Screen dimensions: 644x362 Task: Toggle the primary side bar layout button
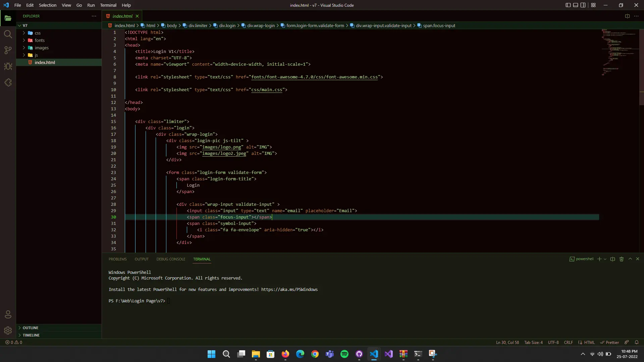pyautogui.click(x=568, y=5)
